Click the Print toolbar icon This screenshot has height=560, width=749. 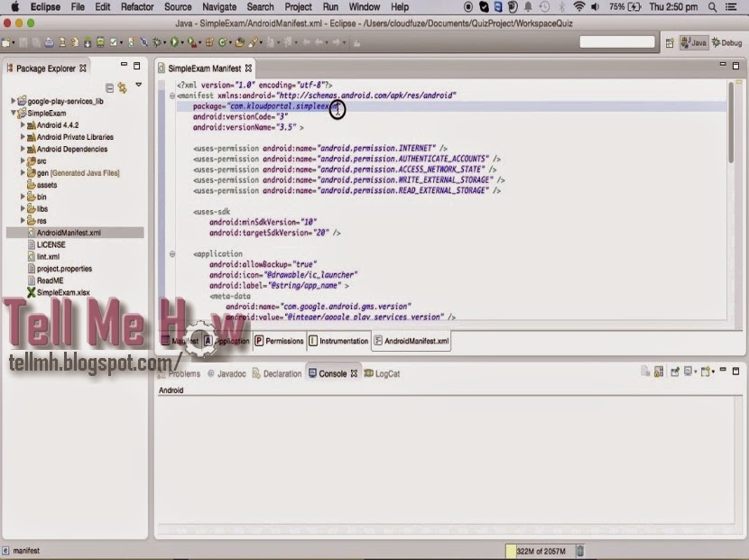coord(50,42)
